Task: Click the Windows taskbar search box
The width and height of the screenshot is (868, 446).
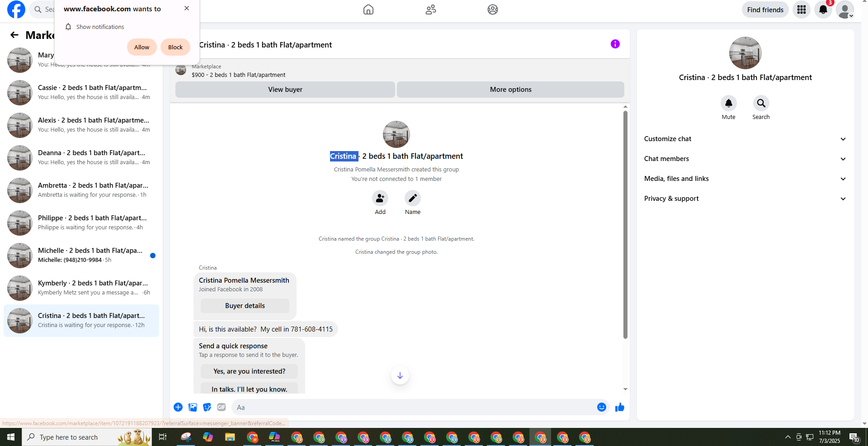Action: tap(87, 437)
